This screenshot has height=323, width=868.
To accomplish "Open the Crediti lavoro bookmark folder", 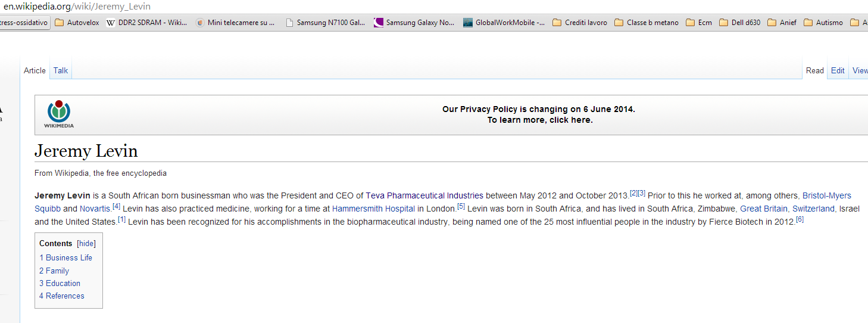I will click(x=580, y=23).
